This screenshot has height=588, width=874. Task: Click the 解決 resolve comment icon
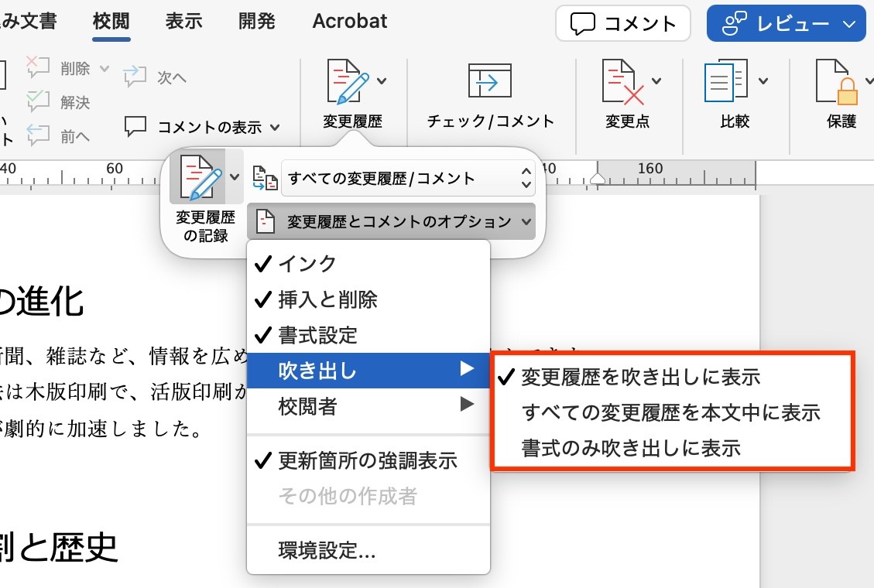pyautogui.click(x=38, y=102)
